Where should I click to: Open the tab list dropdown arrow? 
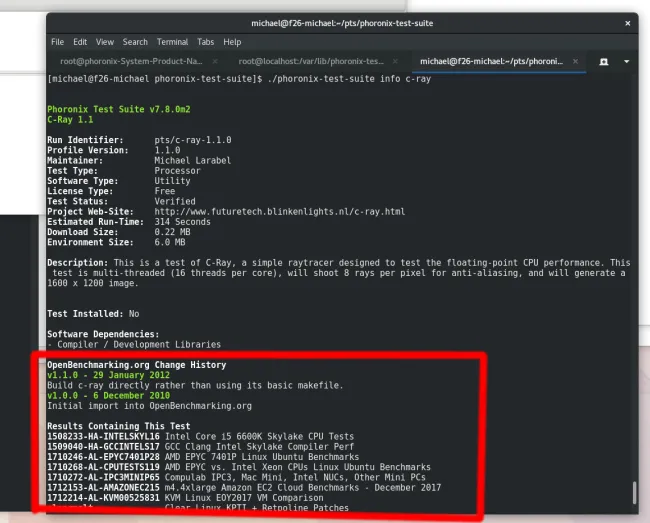[x=626, y=62]
